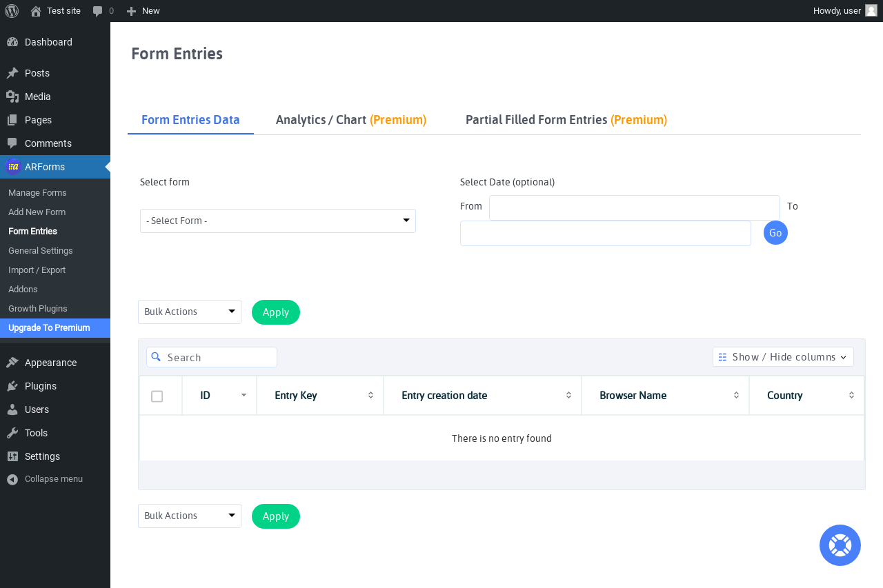
Task: Click the bottom Apply button
Action: point(276,516)
